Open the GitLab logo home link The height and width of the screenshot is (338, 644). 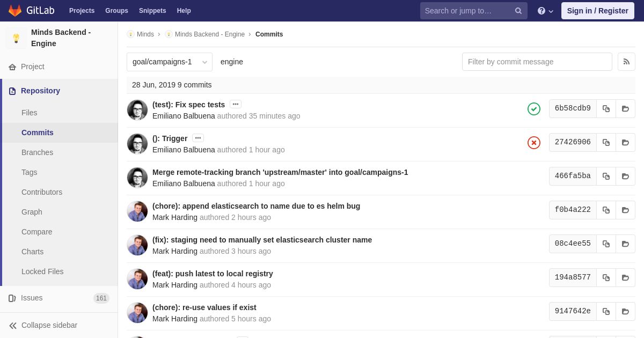coord(31,11)
